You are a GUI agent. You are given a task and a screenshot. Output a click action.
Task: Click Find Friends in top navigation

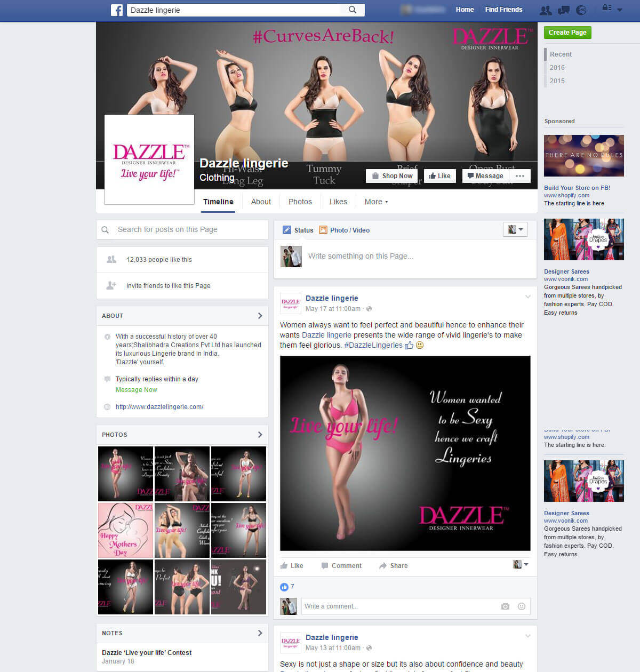tap(503, 10)
